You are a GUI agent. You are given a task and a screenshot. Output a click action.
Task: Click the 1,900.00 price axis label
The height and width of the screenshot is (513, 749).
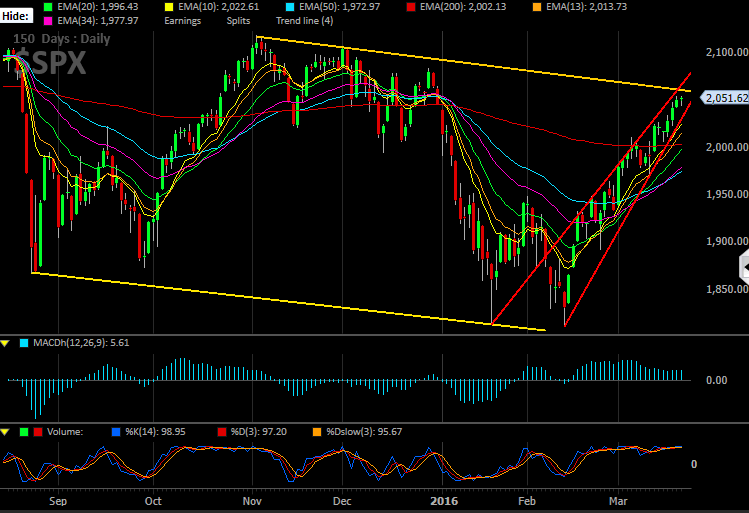pyautogui.click(x=727, y=241)
